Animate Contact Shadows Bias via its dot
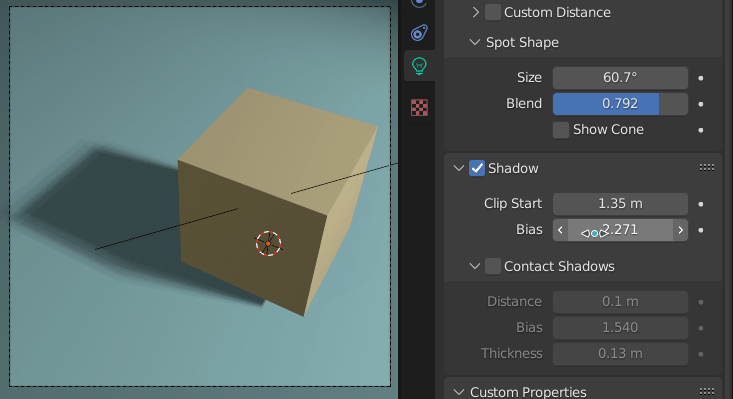 [701, 328]
